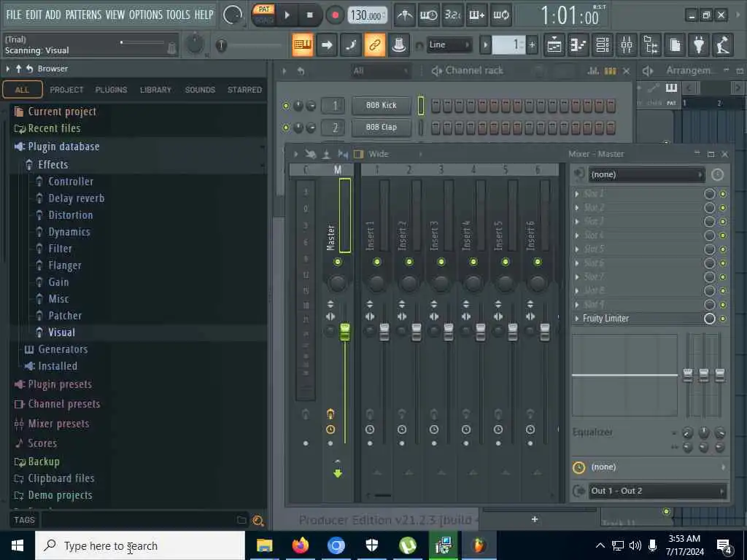Select the LIBRARY browser tab
747x560 pixels.
[x=155, y=90]
